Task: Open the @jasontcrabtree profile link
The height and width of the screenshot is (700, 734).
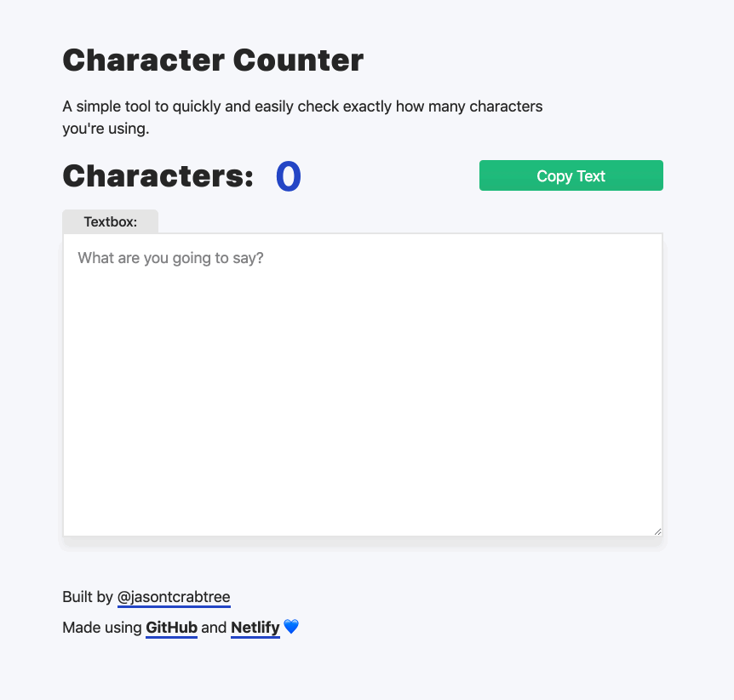Action: coord(174,597)
